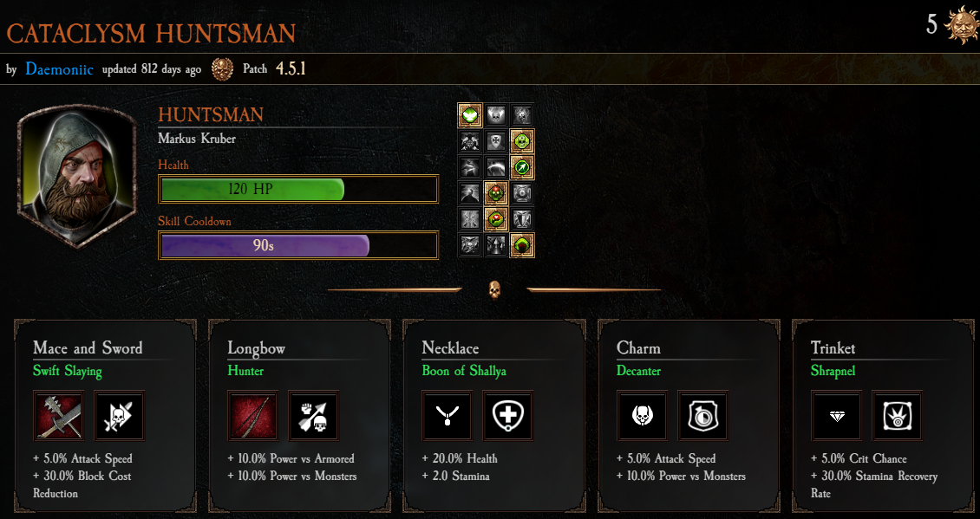
Task: Click the Boon of Shallya trait icon
Action: click(508, 415)
